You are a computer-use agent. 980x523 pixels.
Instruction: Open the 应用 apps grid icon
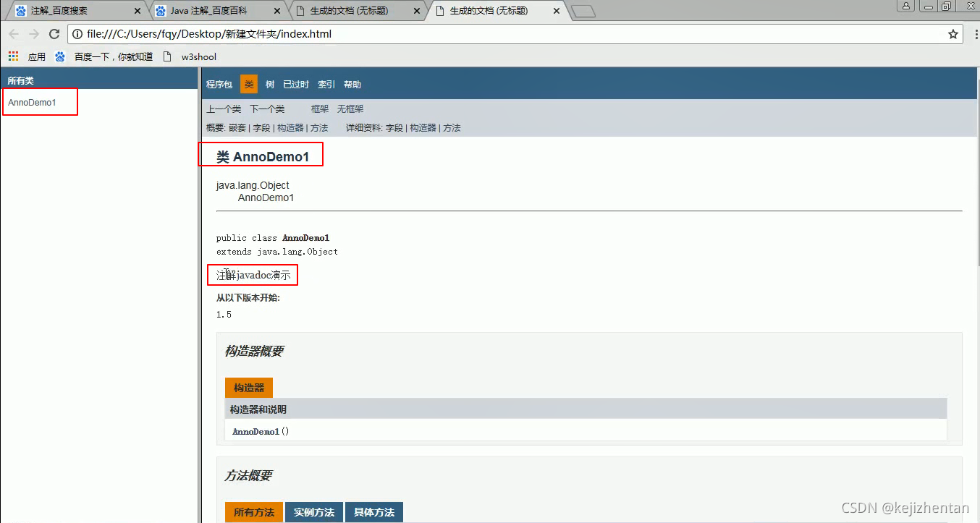click(x=13, y=56)
